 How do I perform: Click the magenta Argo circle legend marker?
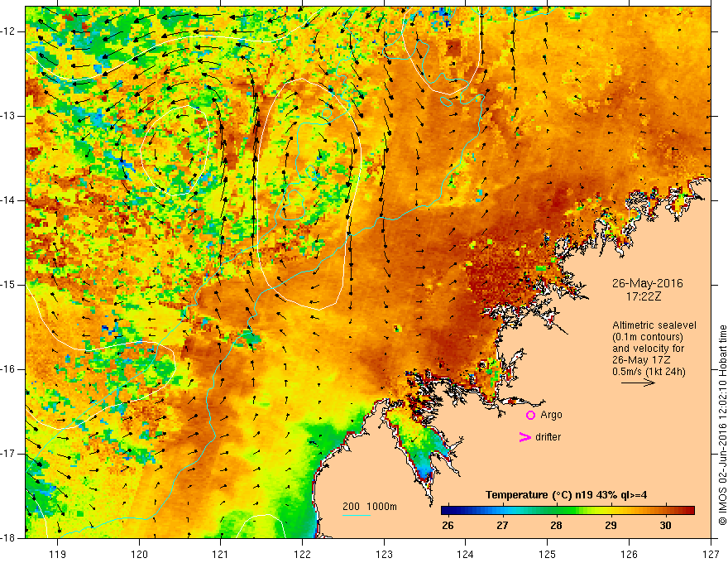(530, 416)
